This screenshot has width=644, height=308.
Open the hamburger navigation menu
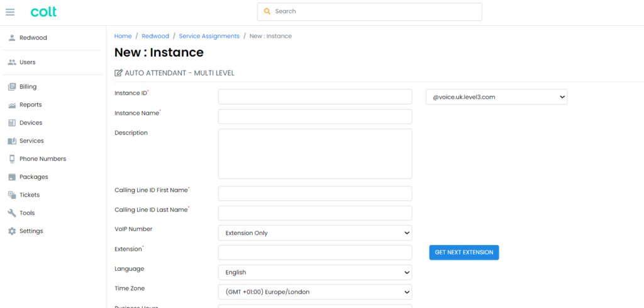tap(10, 12)
